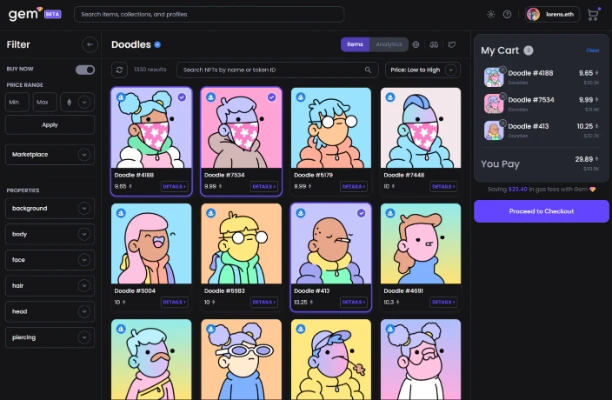The image size is (612, 400).
Task: Click Proceed to Checkout
Action: pyautogui.click(x=541, y=211)
